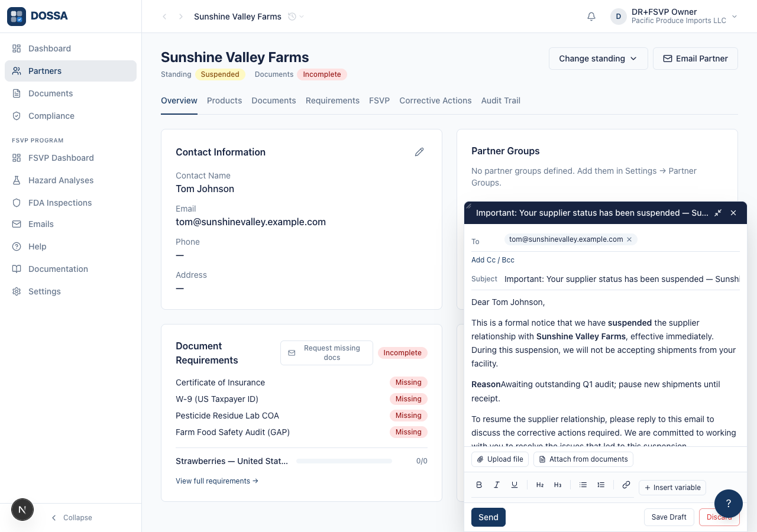757x532 pixels.
Task: Remove tom@sunshinevalley.example.com recipient chip
Action: (x=629, y=239)
